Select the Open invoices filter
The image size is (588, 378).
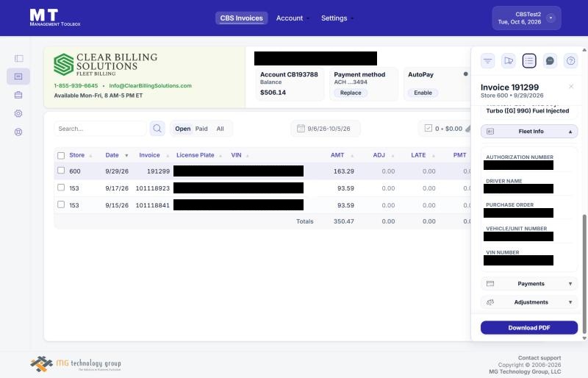[x=182, y=129]
